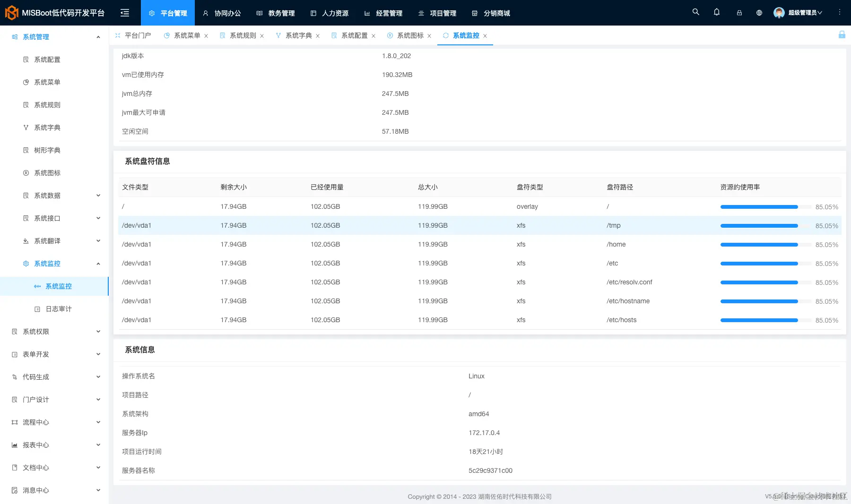
Task: Close the 系统图标 tab
Action: tap(429, 36)
